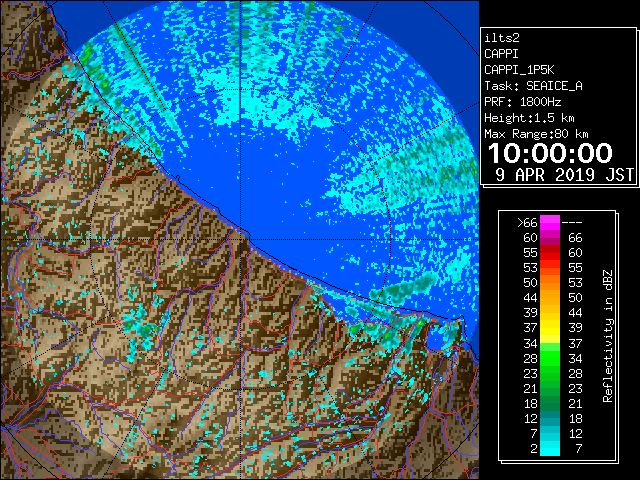Viewport: 640px width, 480px height.
Task: Click the "Height:1.5 km" text
Action: (529, 118)
